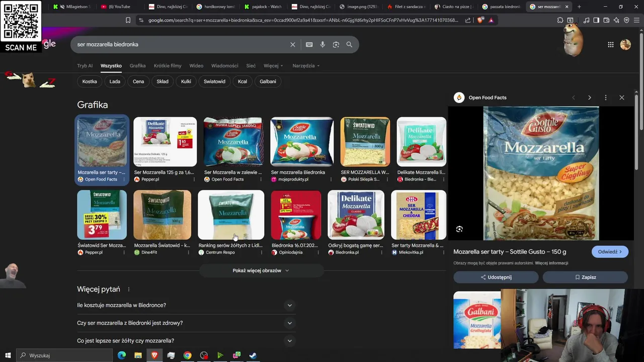Search inside image with Lens overlay icon

459,229
